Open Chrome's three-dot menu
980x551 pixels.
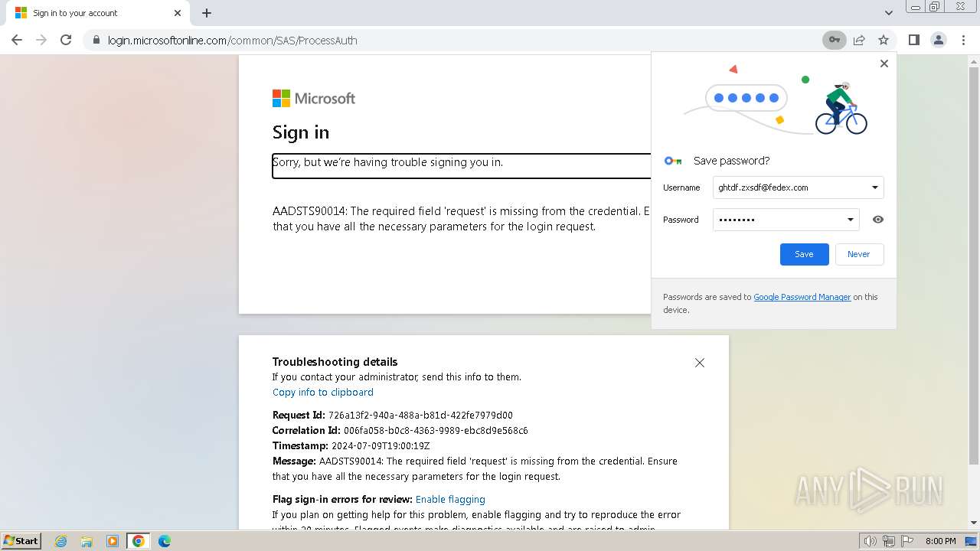pos(963,40)
